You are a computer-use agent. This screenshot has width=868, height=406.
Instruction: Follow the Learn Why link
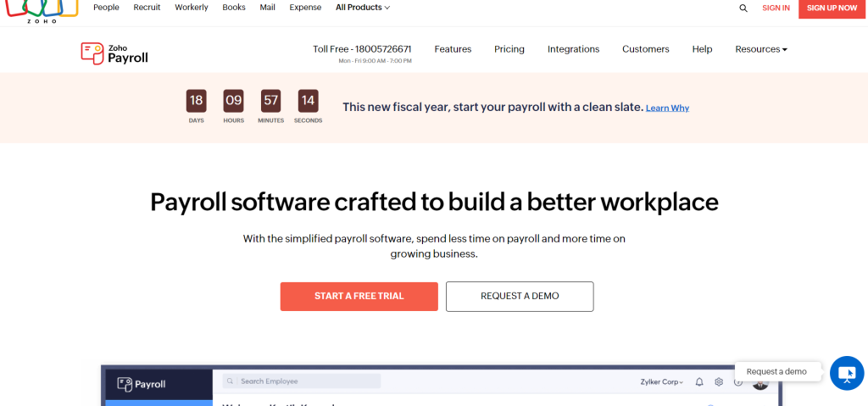667,108
